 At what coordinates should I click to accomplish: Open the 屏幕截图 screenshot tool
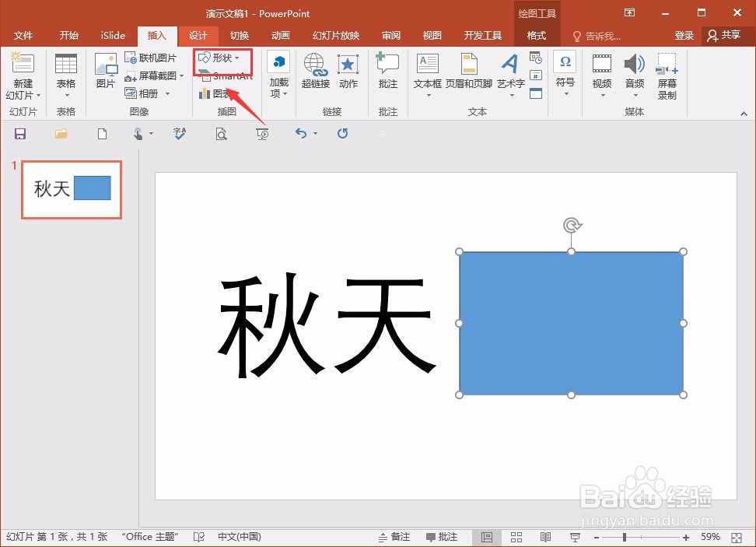(x=154, y=75)
